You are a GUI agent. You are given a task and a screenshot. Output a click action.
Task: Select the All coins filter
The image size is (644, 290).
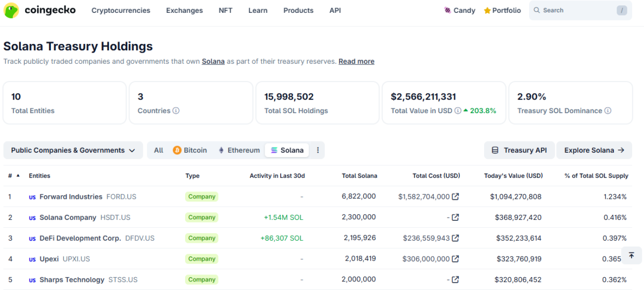coord(158,150)
